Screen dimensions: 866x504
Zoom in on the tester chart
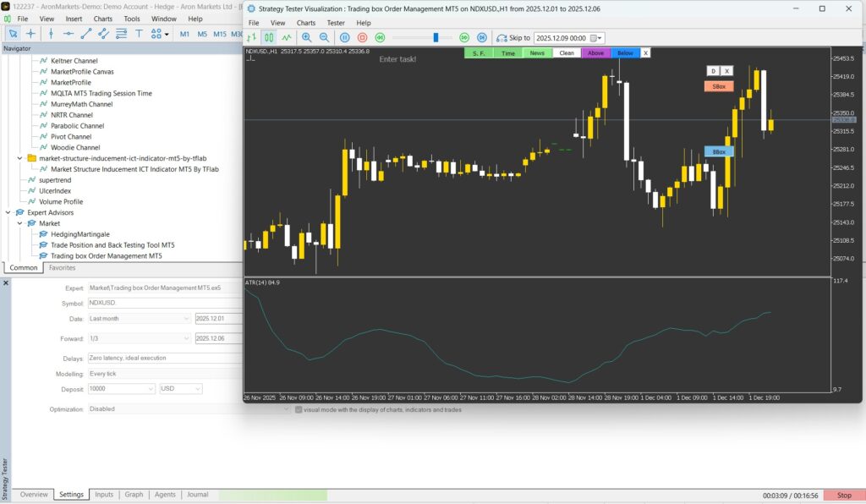point(306,37)
